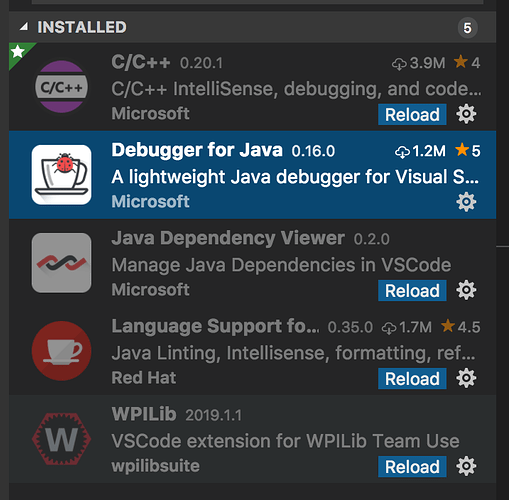The width and height of the screenshot is (509, 500).
Task: Select the WPILib extension title
Action: [x=144, y=414]
